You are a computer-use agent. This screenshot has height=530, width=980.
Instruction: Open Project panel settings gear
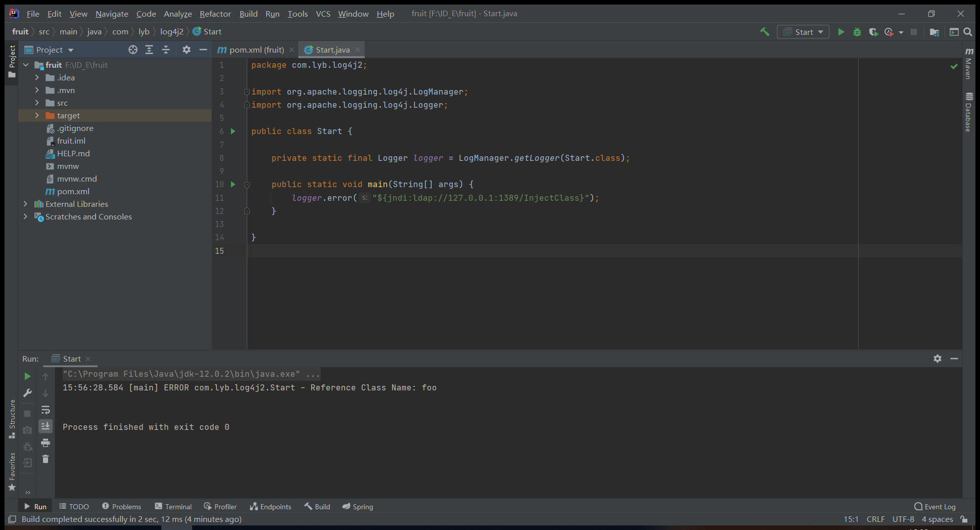[187, 50]
